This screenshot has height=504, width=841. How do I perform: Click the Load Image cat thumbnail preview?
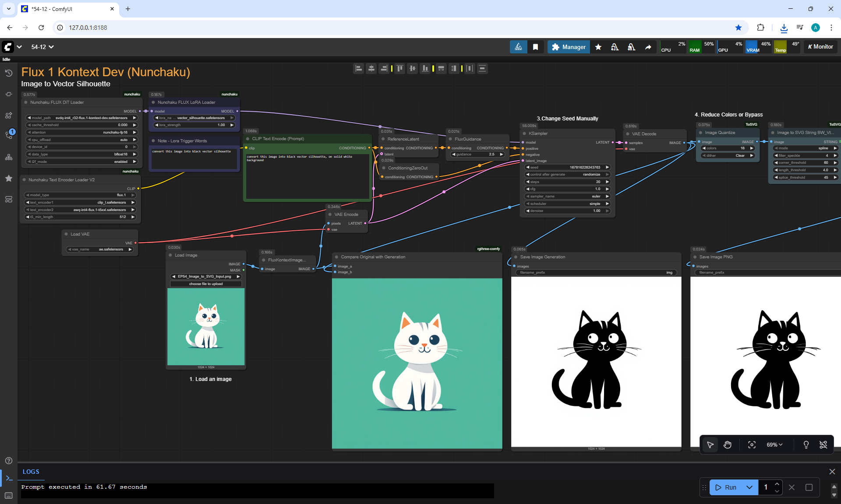(206, 326)
